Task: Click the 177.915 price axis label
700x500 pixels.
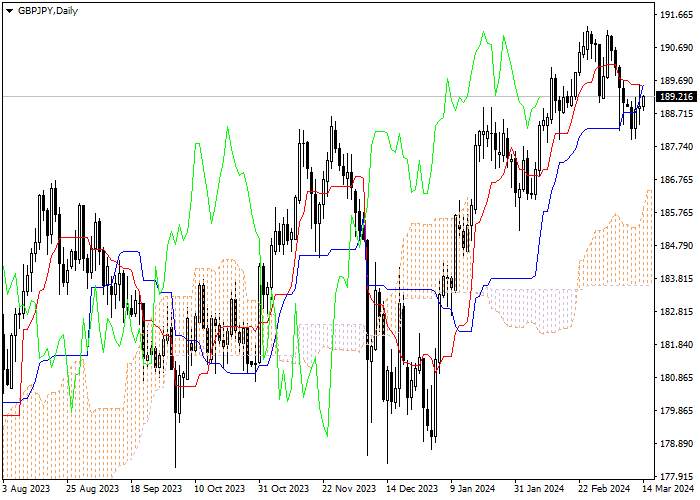Action: 676,476
